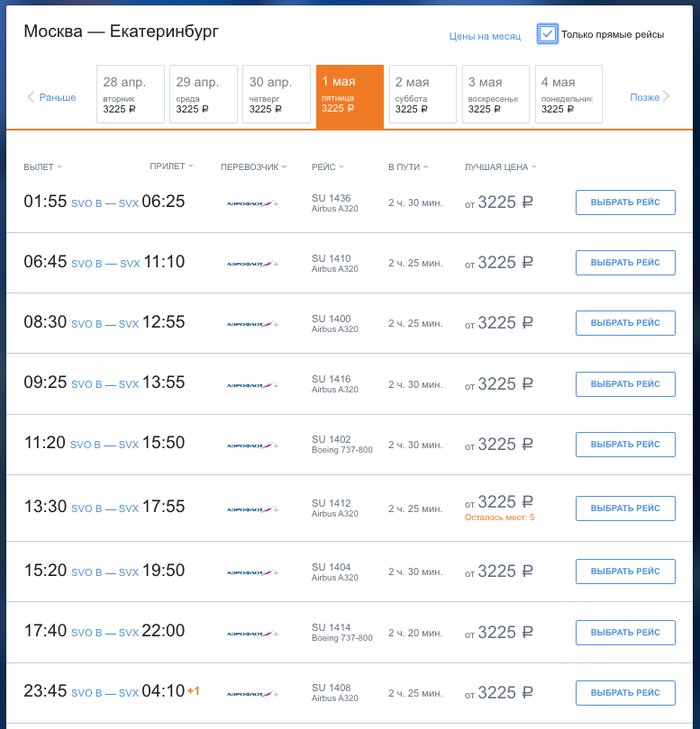Click the Aeroflot logo for flight SU 1408
The width and height of the screenshot is (700, 729).
tap(251, 693)
